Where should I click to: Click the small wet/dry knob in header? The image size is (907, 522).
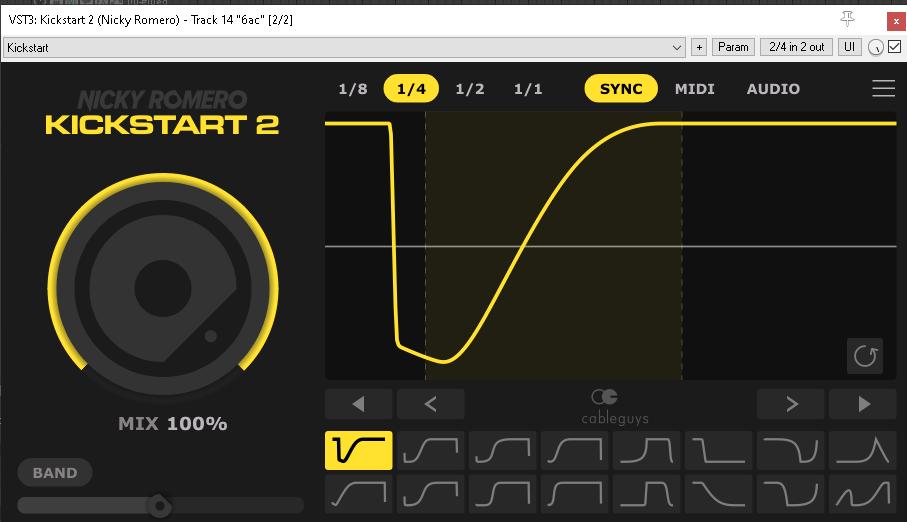pyautogui.click(x=876, y=47)
